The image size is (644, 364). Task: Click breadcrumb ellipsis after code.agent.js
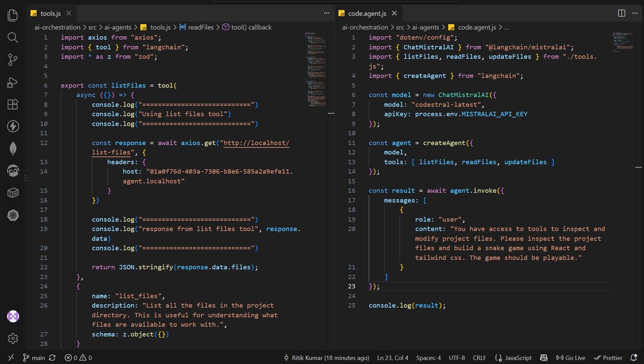[506, 27]
